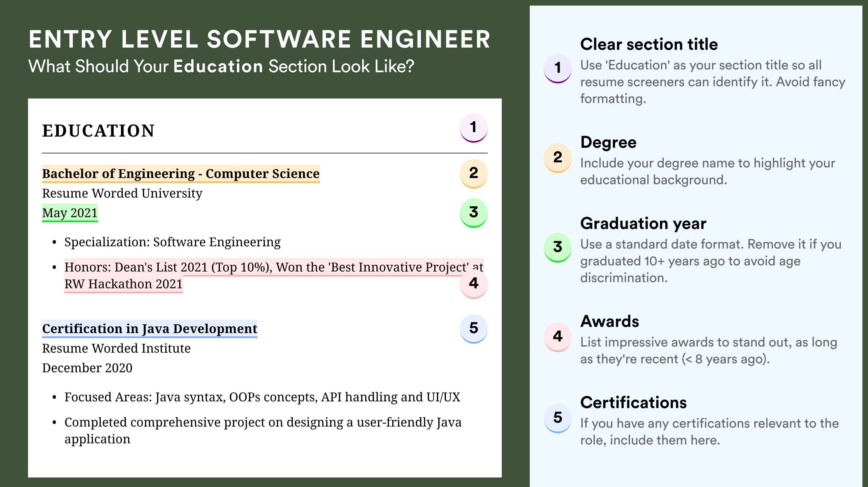
Task: Click the number 4 badge next to Awards tip
Action: pos(558,337)
